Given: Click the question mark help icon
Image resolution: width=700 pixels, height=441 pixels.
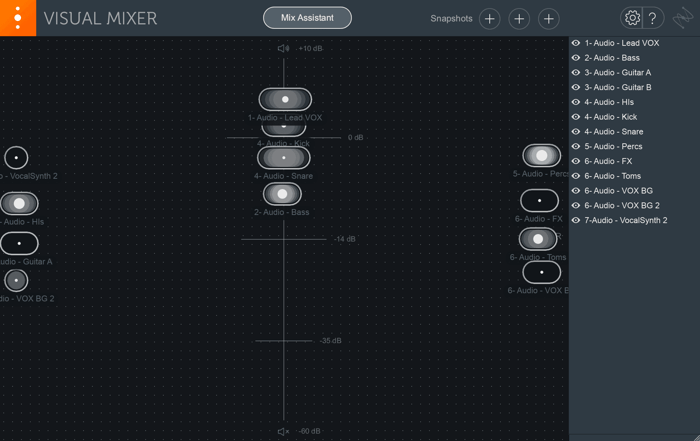Looking at the screenshot, I should click(652, 18).
